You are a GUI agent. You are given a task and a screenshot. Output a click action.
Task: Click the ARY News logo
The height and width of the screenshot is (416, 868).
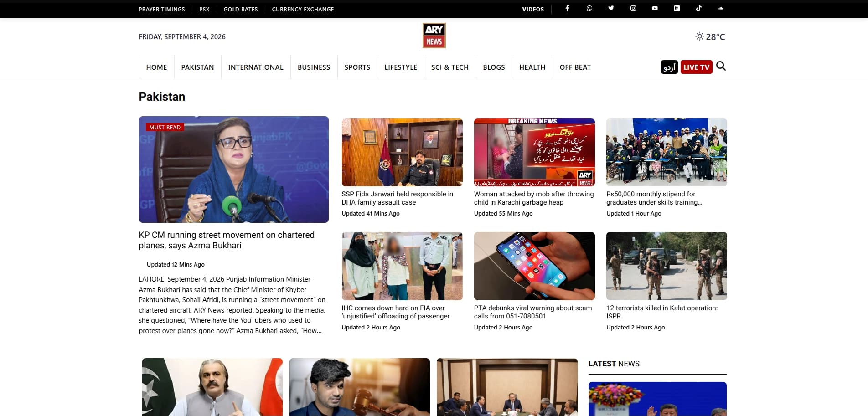(434, 36)
